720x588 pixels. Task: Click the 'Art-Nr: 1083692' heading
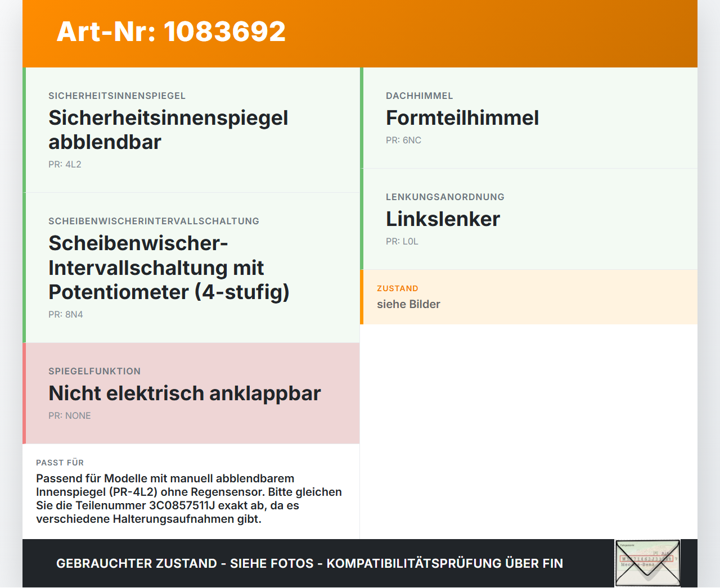coord(171,31)
